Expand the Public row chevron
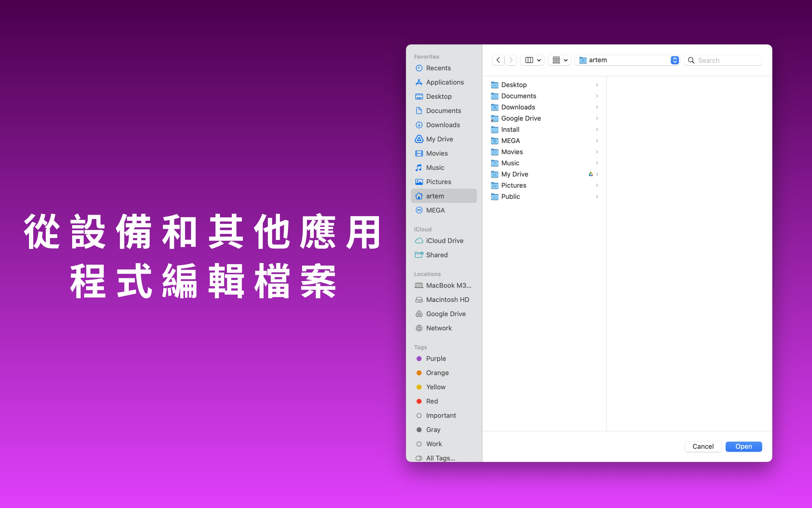 tap(597, 196)
